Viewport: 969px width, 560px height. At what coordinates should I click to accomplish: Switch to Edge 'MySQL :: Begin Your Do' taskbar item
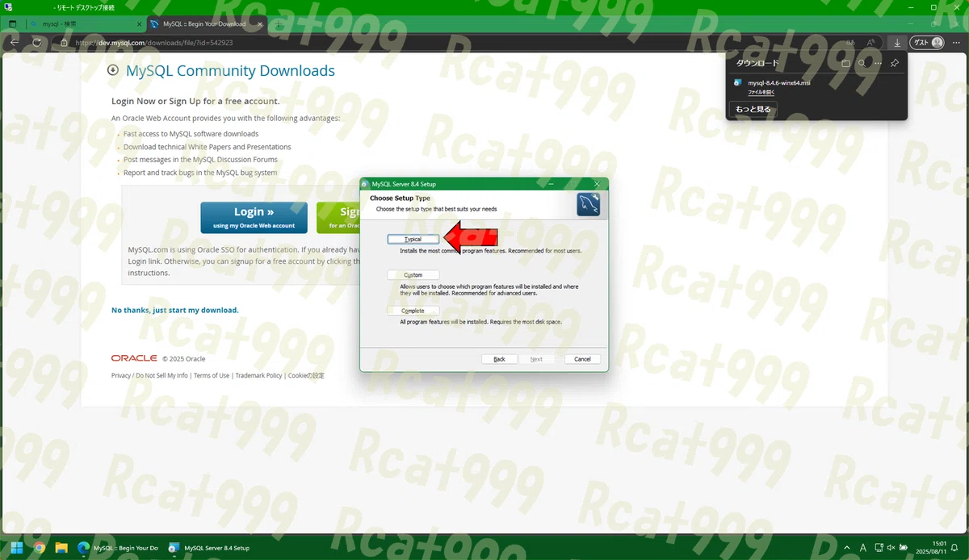116,547
